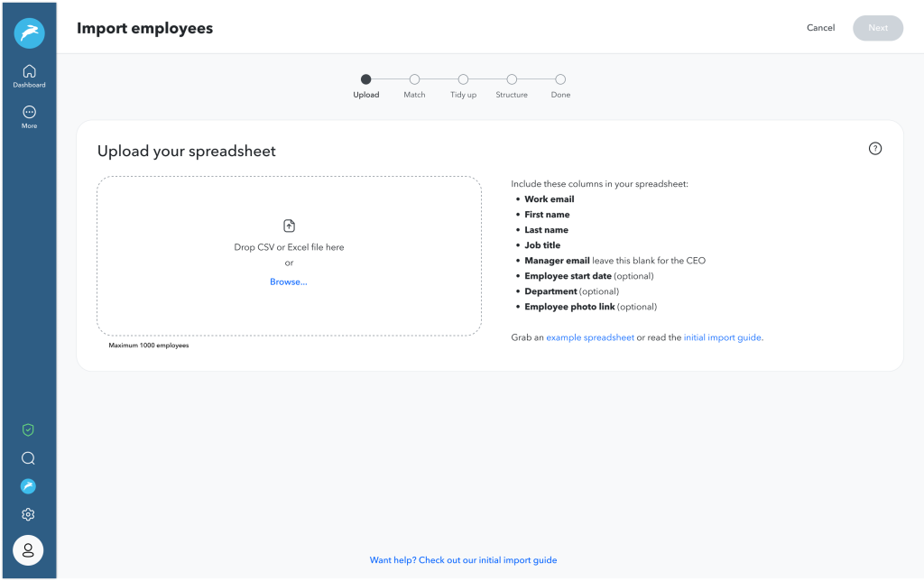Click the green shield status icon
Viewport: 924px width, 581px height.
[x=28, y=429]
